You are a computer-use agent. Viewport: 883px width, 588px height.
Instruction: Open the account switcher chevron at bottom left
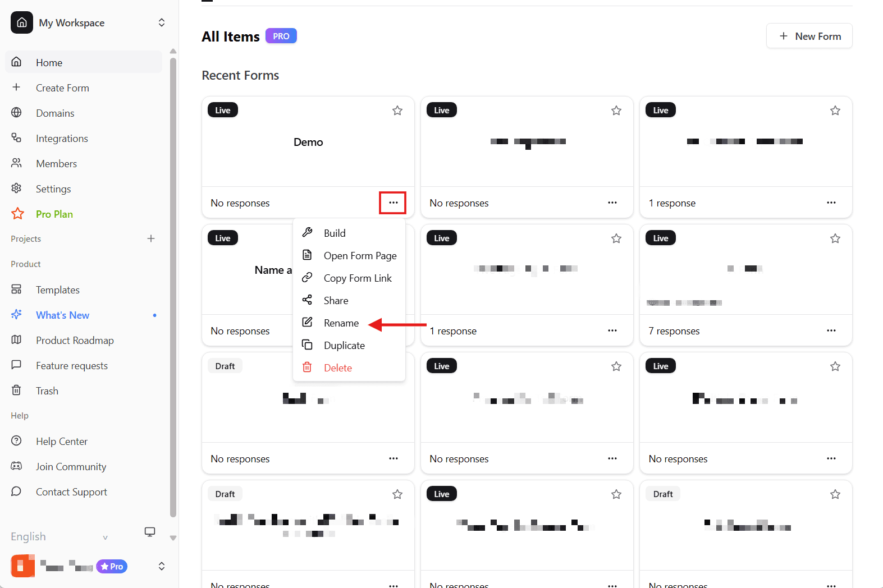click(162, 566)
